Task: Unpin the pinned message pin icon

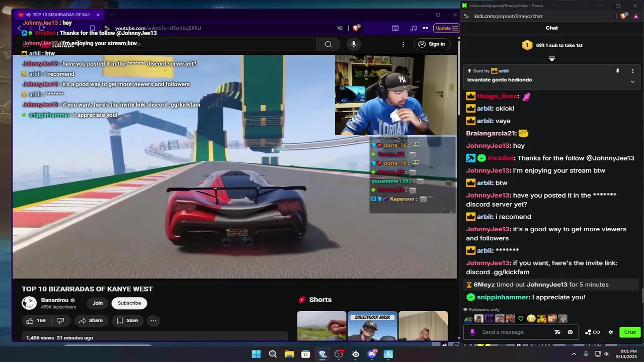Action: (x=618, y=71)
